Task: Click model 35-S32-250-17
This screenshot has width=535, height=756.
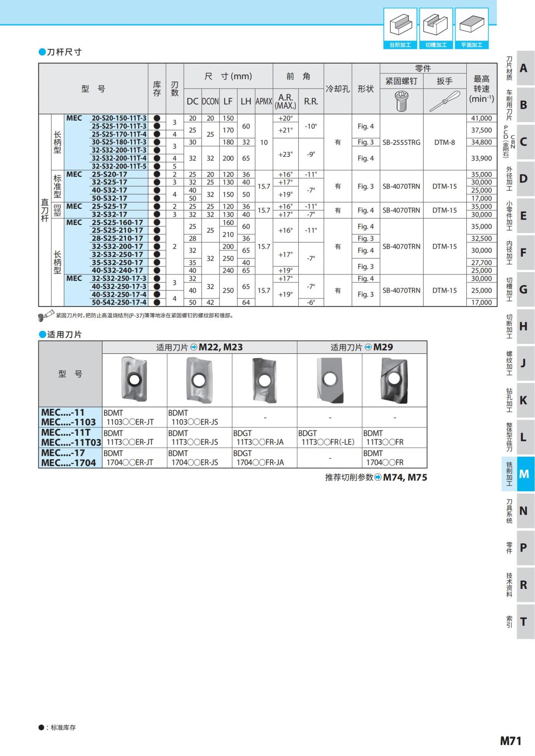Action: pos(118,262)
